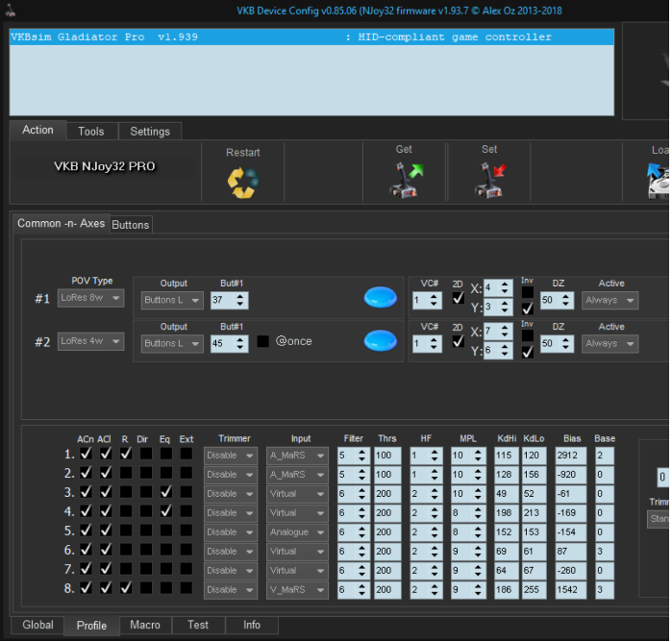Screen dimensions: 672x642
Task: Click the Restart icon with yellow arrows
Action: [242, 181]
